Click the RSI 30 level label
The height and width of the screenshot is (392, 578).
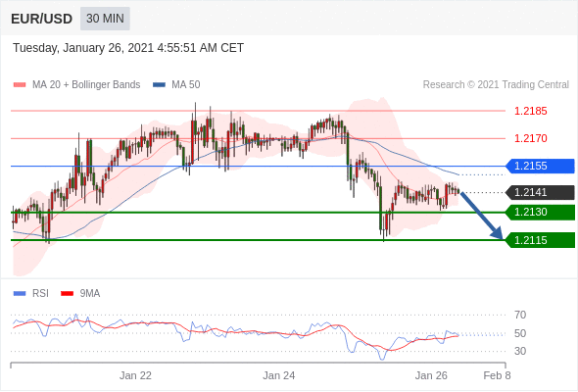pos(520,351)
